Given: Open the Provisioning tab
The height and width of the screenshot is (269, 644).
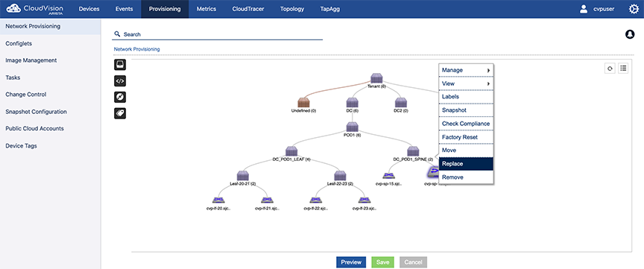Looking at the screenshot, I should [x=165, y=9].
